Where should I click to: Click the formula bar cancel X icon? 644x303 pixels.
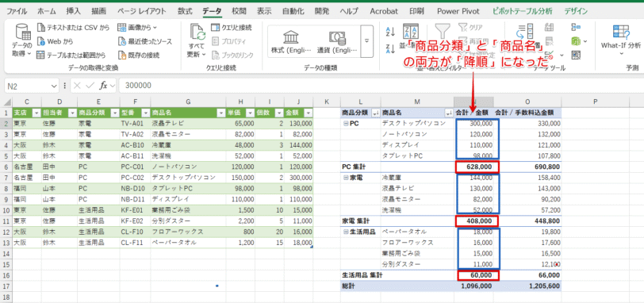[78, 86]
